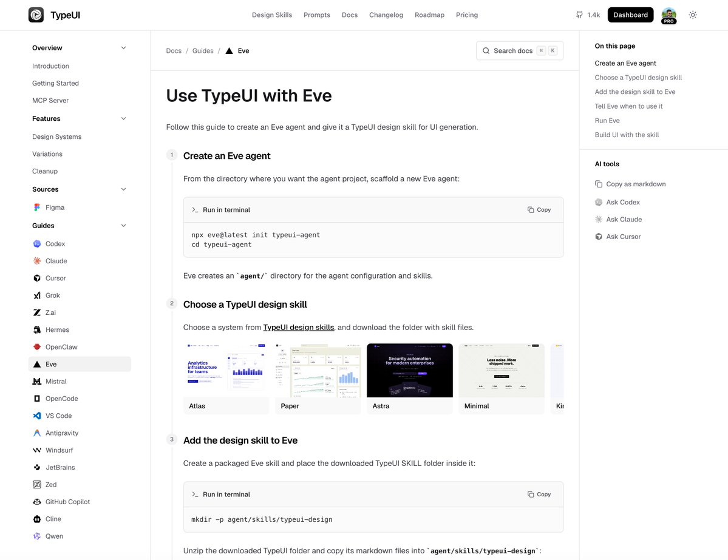Select the Minimal design skill thumbnail
The image size is (728, 560).
click(x=502, y=379)
